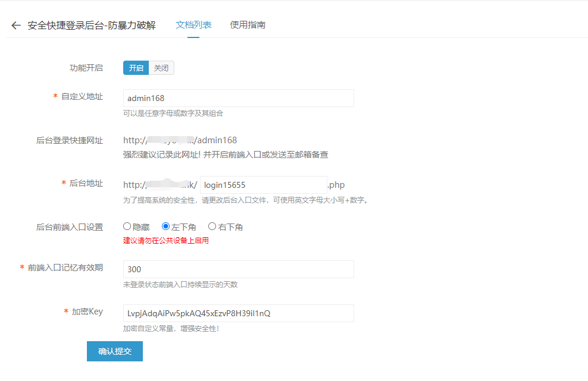Submit with the 确认提交 button
The image size is (588, 381).
(x=115, y=351)
